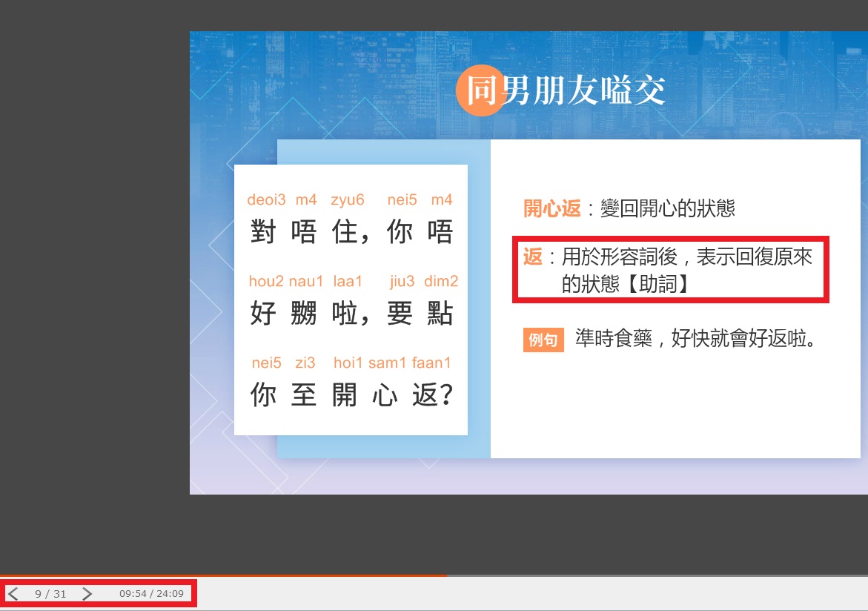Click the dialogue line 好嬲啦,要點
Viewport: 868px width, 611px height.
[351, 314]
